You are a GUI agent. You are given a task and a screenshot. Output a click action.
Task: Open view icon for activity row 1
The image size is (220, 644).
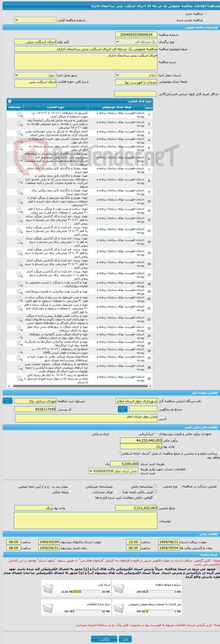coord(19,114)
